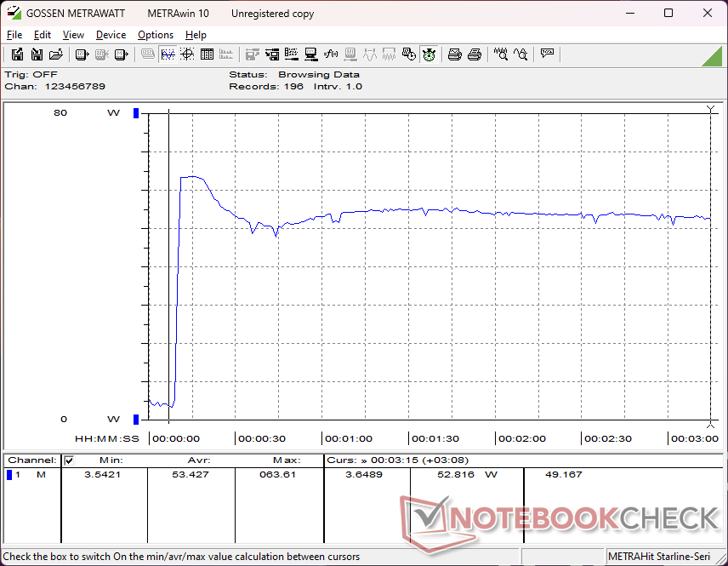Click the value 49.167

pyautogui.click(x=564, y=474)
